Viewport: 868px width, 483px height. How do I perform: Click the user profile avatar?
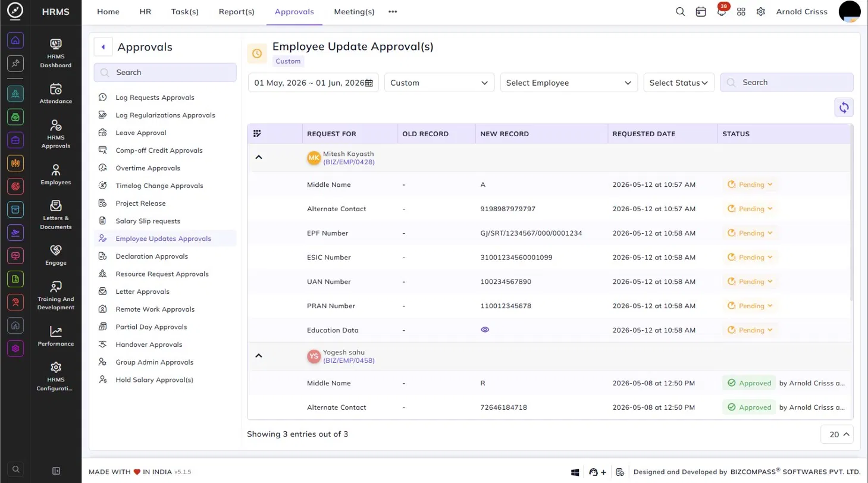(850, 12)
